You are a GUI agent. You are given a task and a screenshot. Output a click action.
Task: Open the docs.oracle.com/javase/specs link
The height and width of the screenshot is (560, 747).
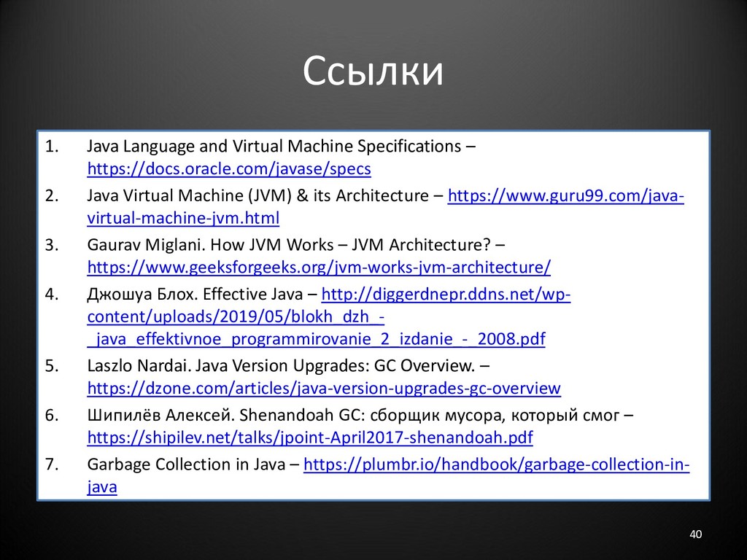pyautogui.click(x=228, y=169)
